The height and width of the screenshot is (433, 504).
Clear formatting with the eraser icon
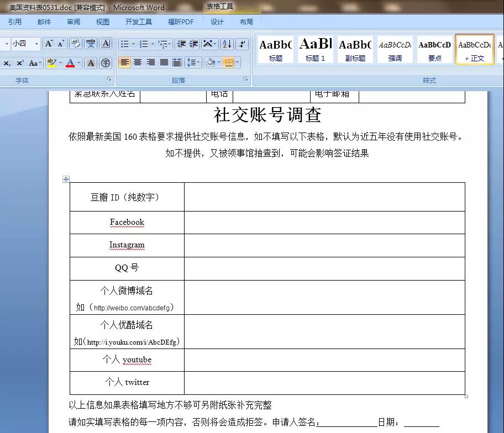coord(76,44)
